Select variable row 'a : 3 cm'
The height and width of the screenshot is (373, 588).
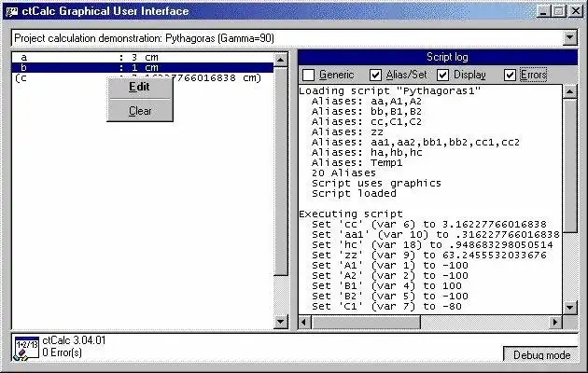pos(143,57)
